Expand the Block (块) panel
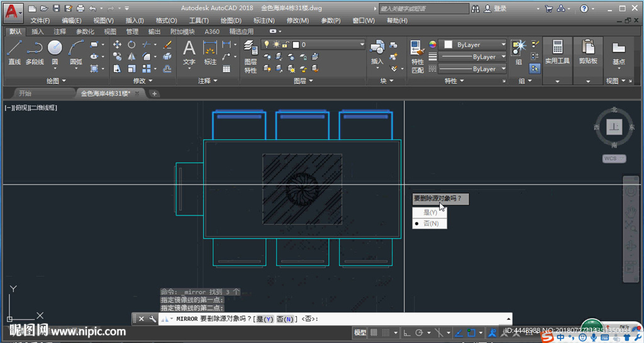 (387, 81)
